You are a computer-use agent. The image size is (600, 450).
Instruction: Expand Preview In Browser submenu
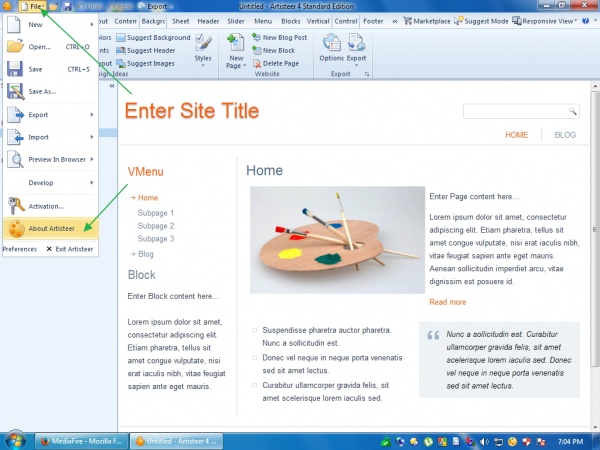pos(51,160)
